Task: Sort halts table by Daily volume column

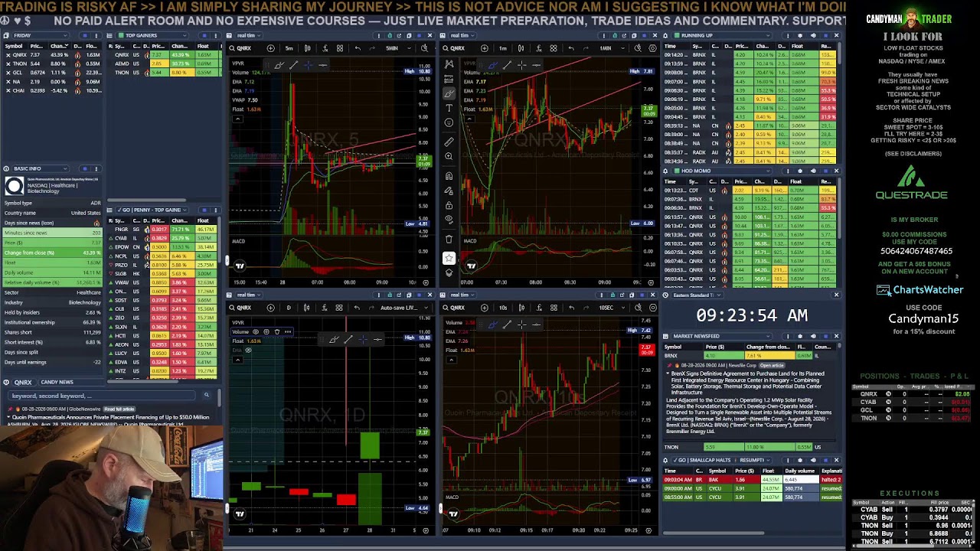Action: (x=799, y=471)
